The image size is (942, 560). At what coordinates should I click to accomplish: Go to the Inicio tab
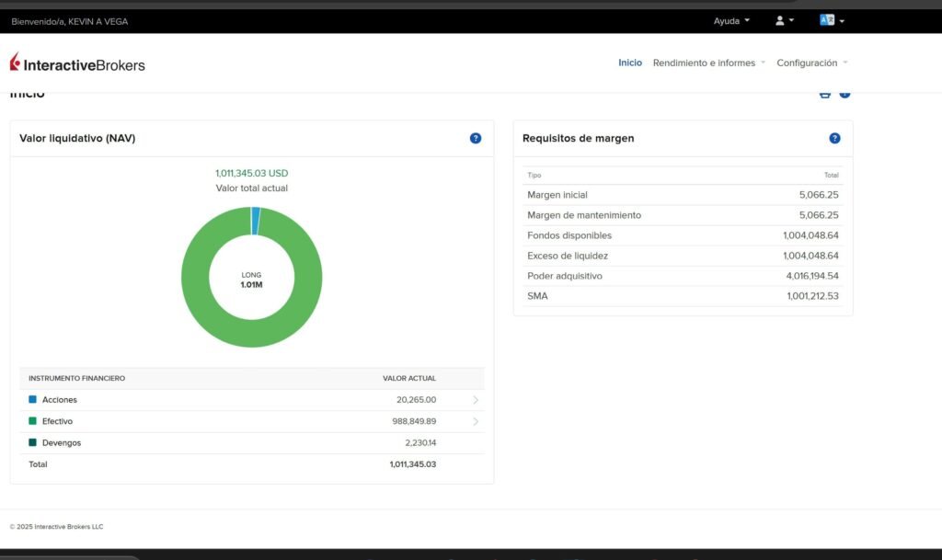pos(630,63)
